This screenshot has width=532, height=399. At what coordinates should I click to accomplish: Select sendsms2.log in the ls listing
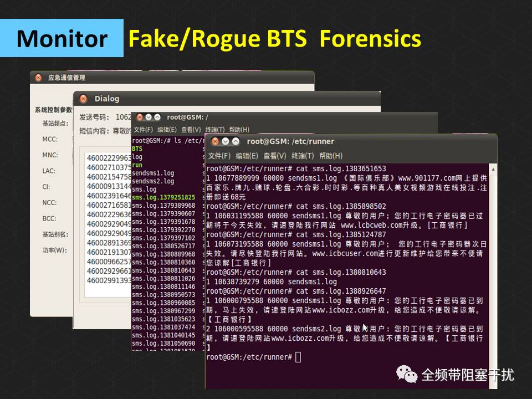(153, 181)
